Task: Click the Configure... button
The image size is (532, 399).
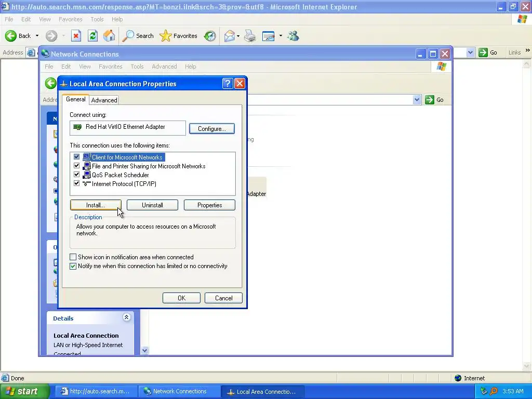Action: coord(212,129)
